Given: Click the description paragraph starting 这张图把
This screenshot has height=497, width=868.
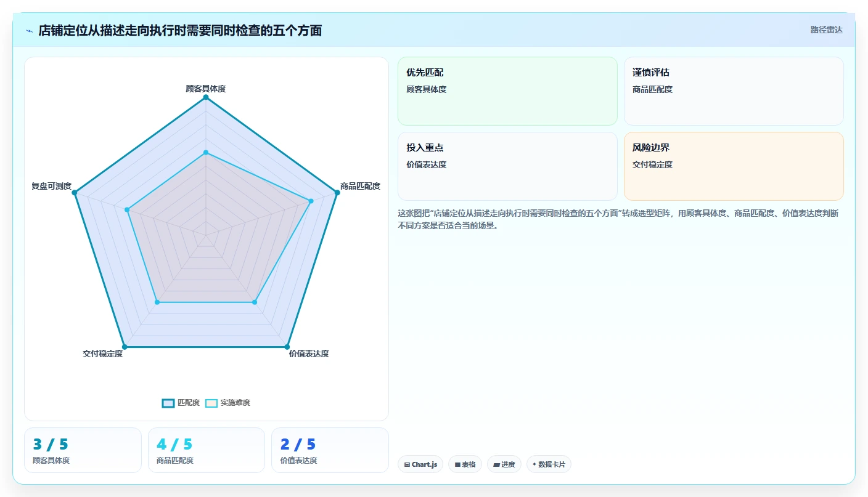Looking at the screenshot, I should 618,219.
